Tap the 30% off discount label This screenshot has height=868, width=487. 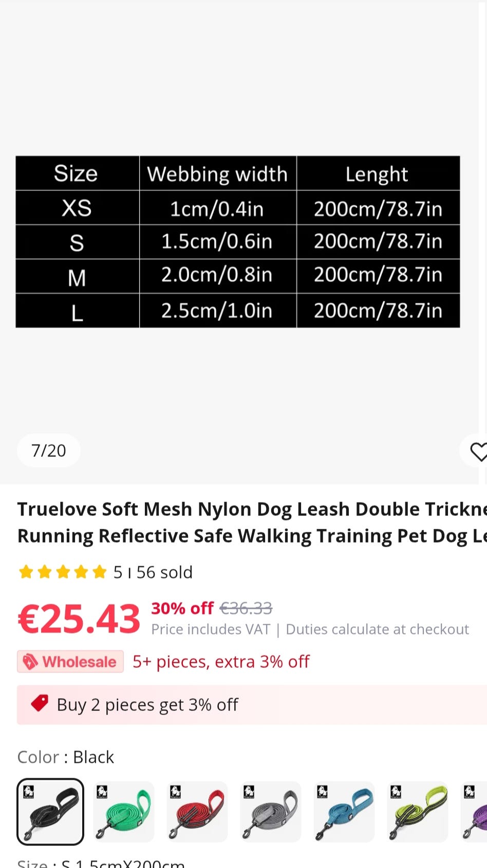point(182,608)
